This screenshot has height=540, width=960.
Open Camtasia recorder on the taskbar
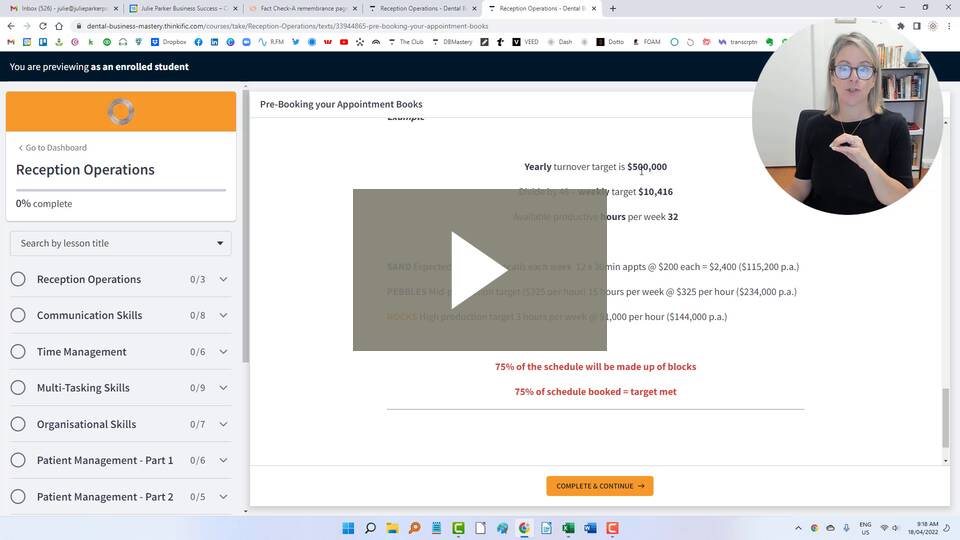[x=612, y=528]
